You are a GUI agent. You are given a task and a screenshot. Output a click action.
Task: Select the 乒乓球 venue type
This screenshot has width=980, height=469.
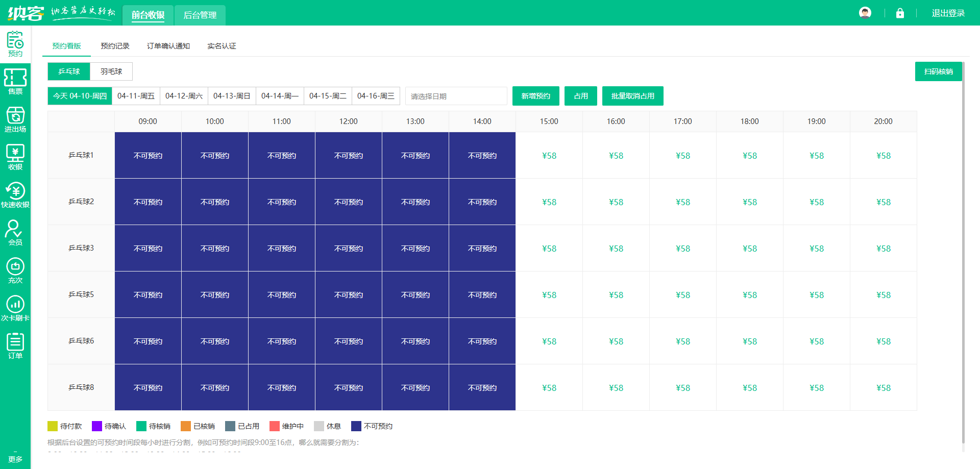click(x=69, y=71)
